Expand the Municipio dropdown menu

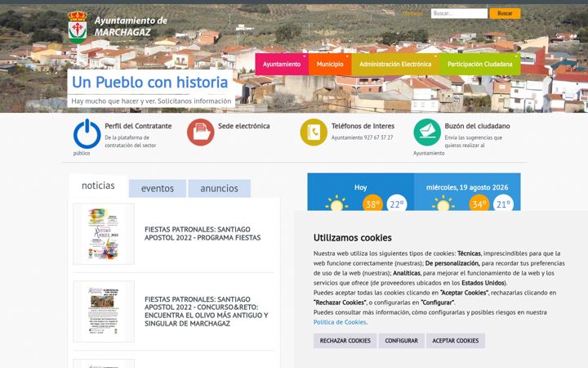(x=330, y=65)
